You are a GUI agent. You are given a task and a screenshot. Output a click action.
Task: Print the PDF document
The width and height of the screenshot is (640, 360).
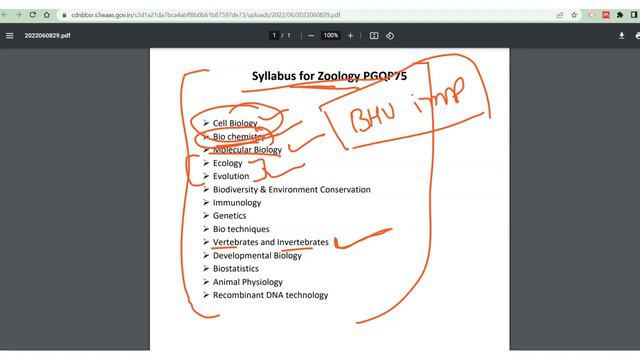(637, 36)
